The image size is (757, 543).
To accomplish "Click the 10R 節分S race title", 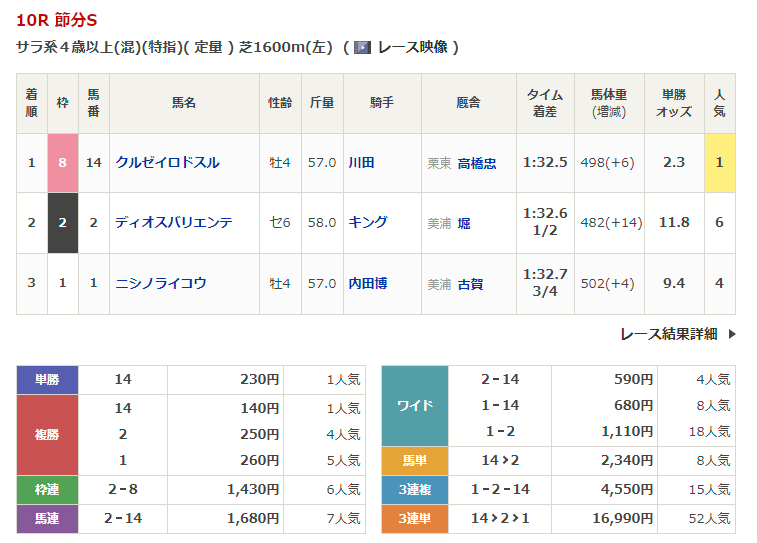I will click(57, 20).
